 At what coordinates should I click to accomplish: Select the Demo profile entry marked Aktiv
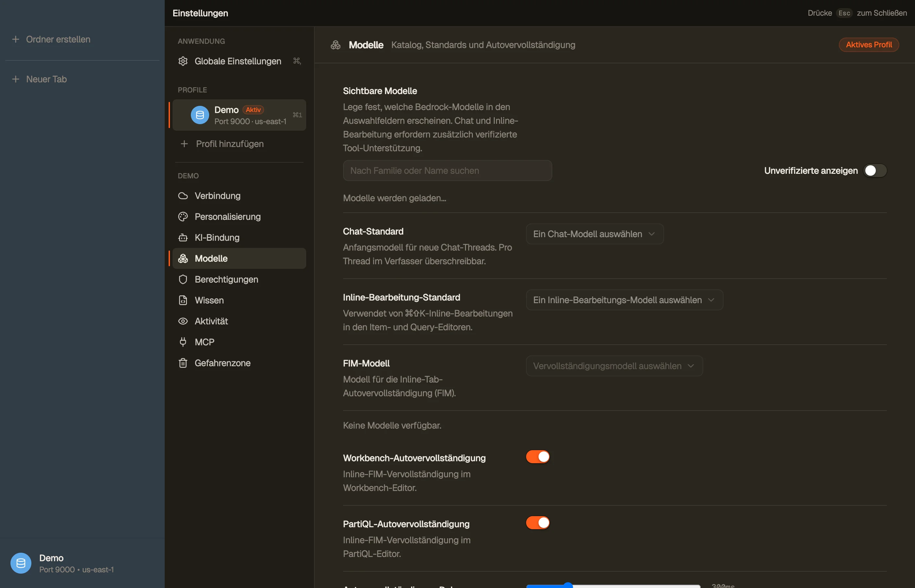(240, 115)
